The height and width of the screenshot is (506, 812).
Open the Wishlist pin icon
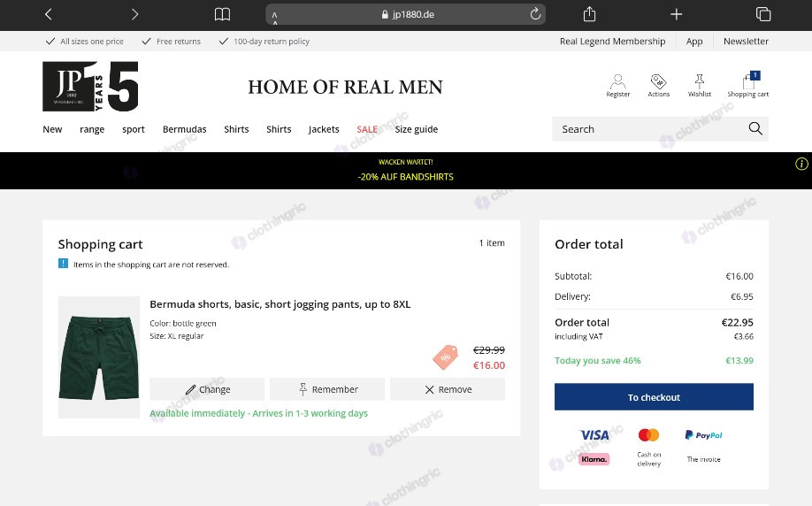(x=699, y=86)
